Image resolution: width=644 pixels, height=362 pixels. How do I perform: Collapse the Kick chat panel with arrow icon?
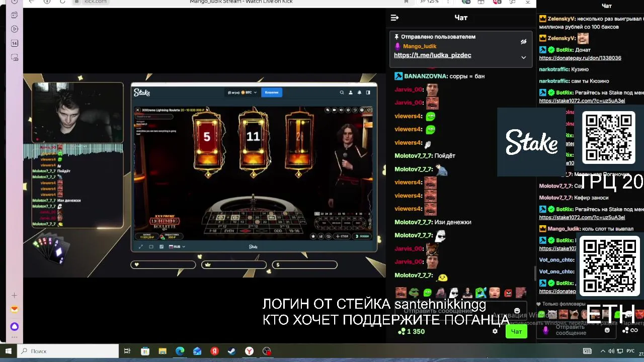tap(395, 18)
